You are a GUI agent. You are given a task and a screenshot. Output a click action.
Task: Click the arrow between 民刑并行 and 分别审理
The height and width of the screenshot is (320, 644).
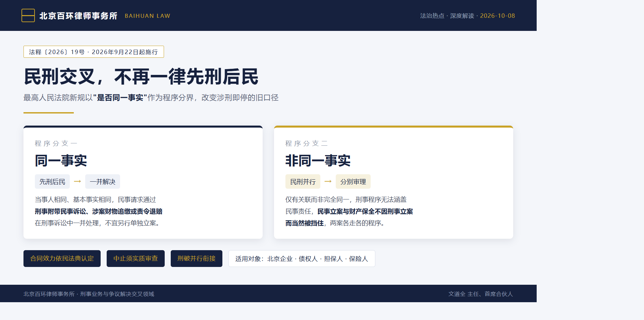pos(328,181)
